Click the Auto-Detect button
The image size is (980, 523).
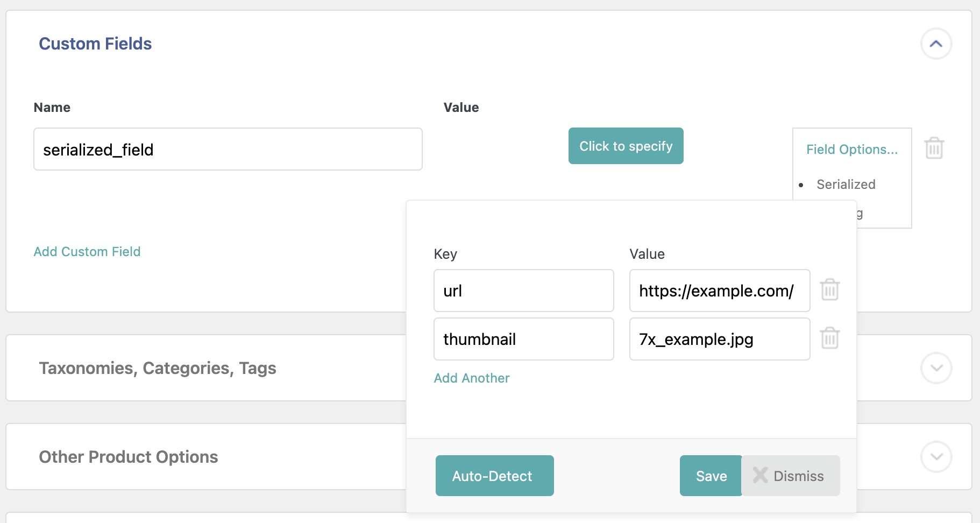point(494,476)
